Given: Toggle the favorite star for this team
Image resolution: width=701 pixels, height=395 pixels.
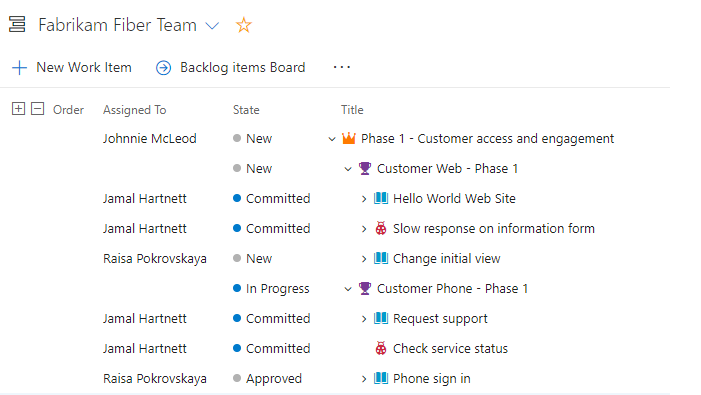Looking at the screenshot, I should [x=244, y=25].
